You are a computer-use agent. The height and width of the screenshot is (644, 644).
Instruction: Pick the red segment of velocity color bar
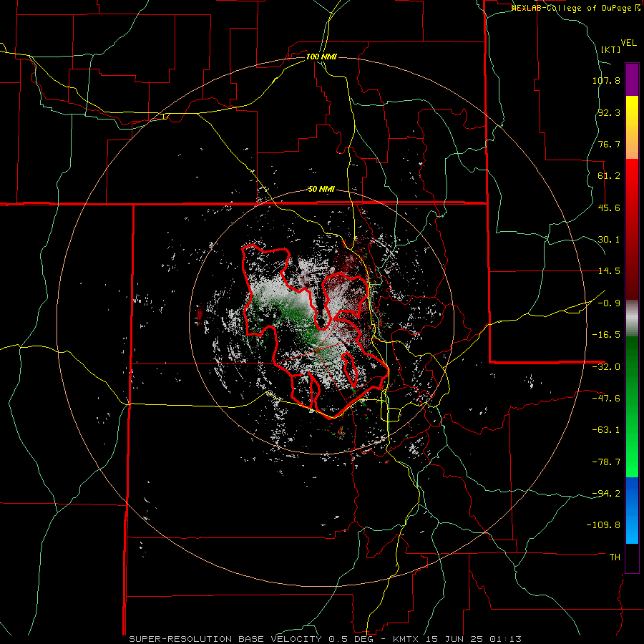(x=632, y=229)
